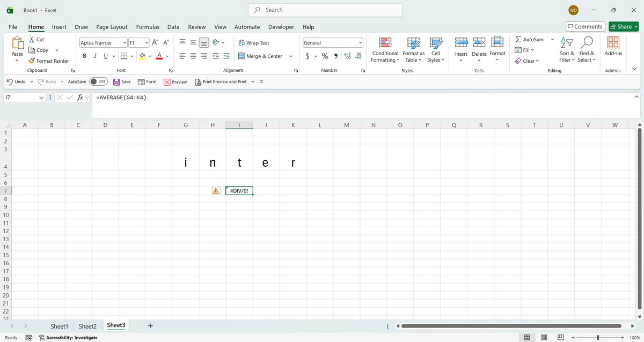Image resolution: width=644 pixels, height=342 pixels.
Task: Open Conditional Formatting icon
Action: pos(385,43)
